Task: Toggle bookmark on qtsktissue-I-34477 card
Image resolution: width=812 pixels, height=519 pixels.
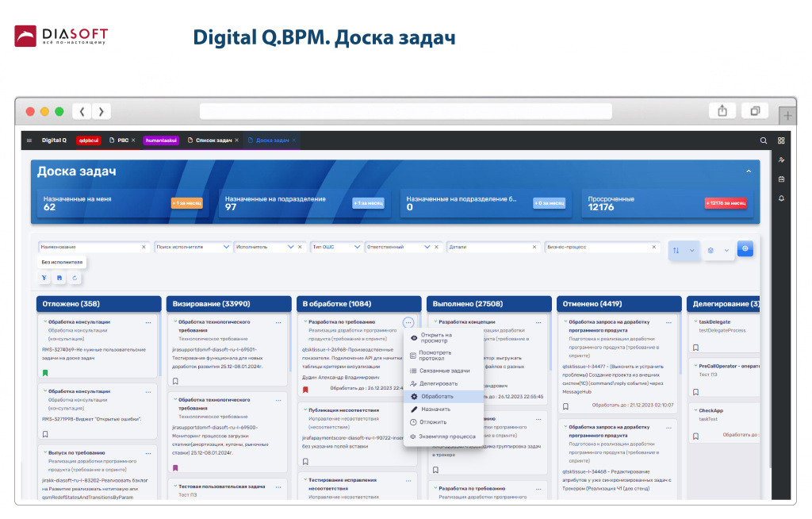Action: click(x=566, y=406)
